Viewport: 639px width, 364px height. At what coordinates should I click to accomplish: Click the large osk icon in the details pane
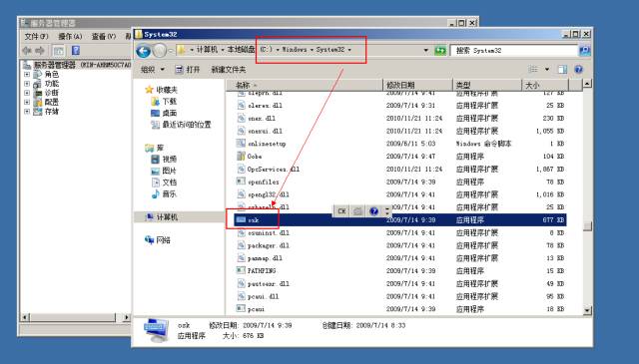point(157,331)
